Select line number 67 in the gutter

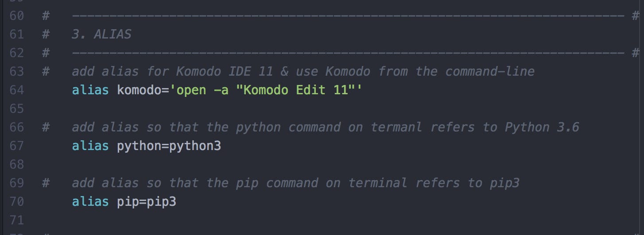pos(16,146)
